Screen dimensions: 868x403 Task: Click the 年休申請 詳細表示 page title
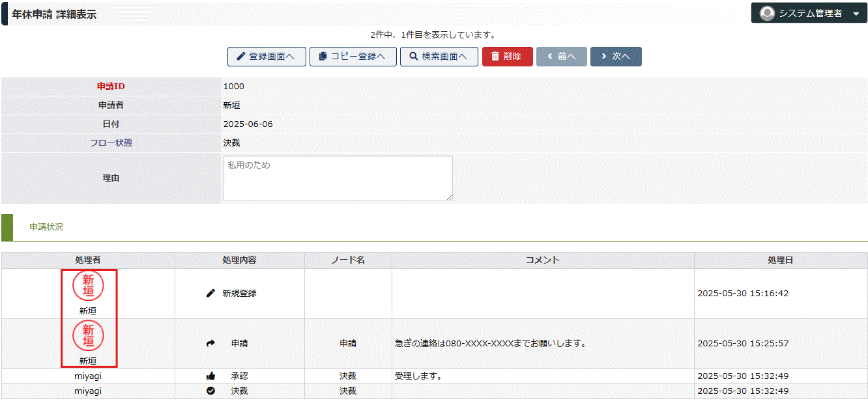[x=54, y=14]
